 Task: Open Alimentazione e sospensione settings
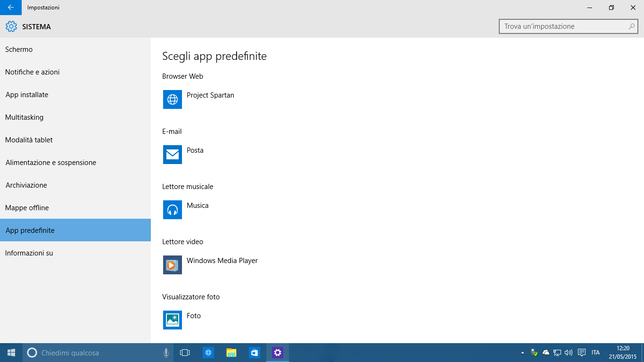tap(75, 163)
